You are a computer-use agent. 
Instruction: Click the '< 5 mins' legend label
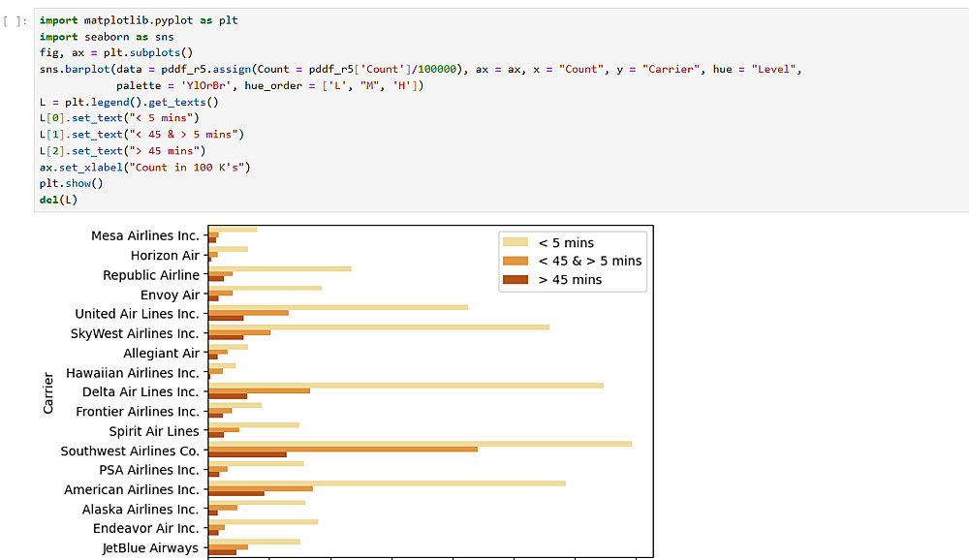566,243
